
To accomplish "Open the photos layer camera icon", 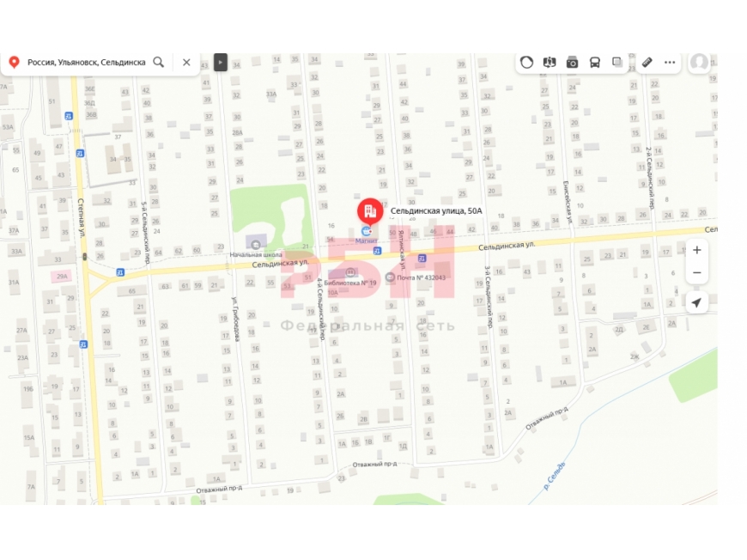I will coord(572,63).
